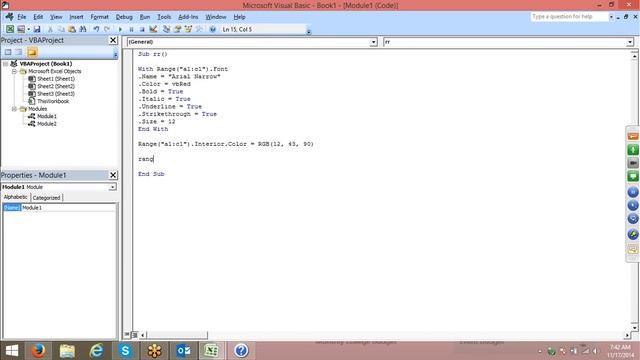The image size is (640, 360).
Task: Select ThisWorkbook in project tree
Action: pos(53,101)
